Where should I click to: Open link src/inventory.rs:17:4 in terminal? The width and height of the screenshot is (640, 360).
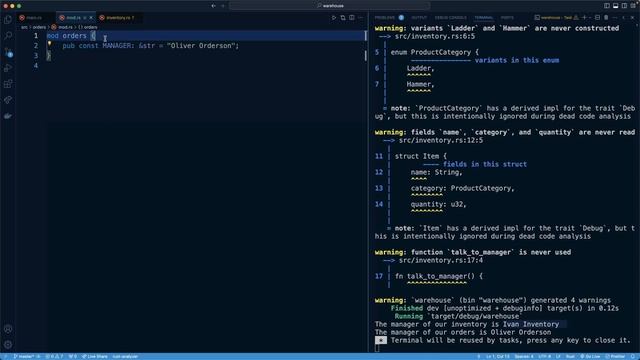coord(440,260)
